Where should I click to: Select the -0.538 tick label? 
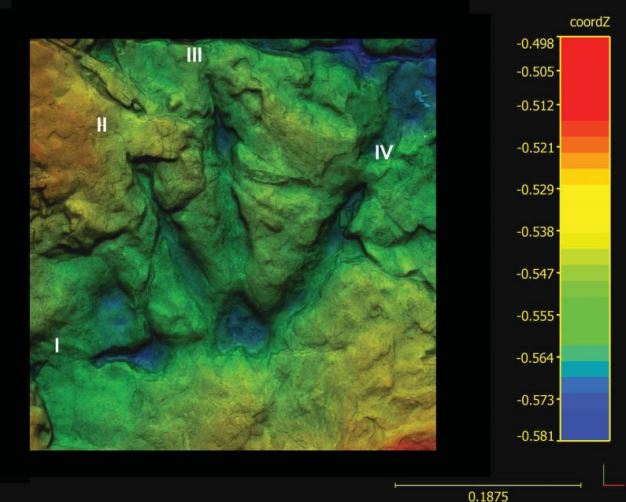pyautogui.click(x=533, y=232)
